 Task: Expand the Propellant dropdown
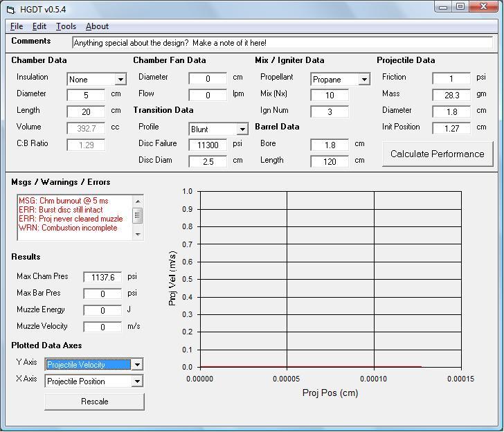364,80
